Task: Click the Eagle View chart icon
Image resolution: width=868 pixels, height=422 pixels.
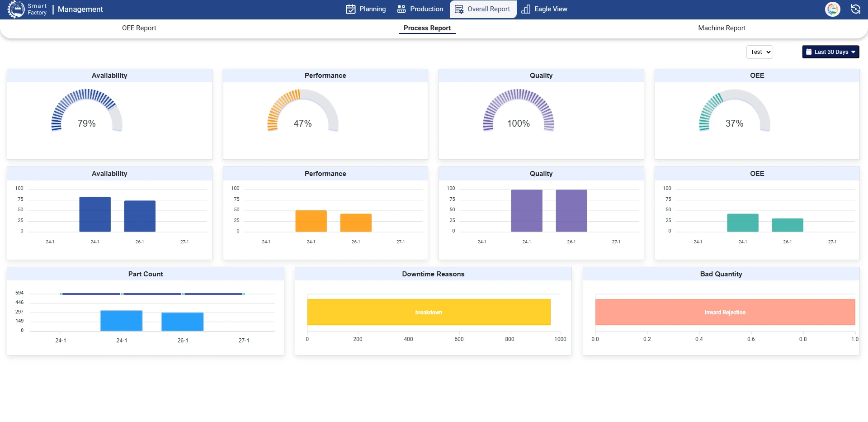Action: click(x=526, y=9)
